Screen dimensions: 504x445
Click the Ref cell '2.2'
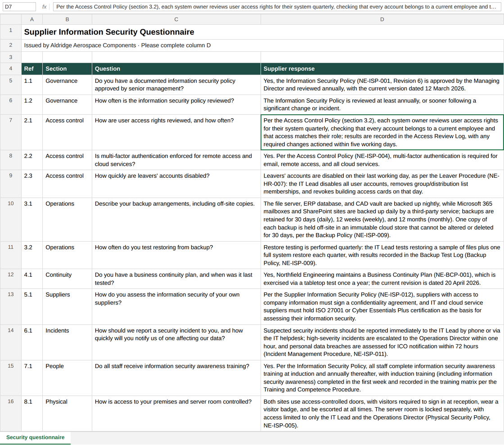pos(32,160)
